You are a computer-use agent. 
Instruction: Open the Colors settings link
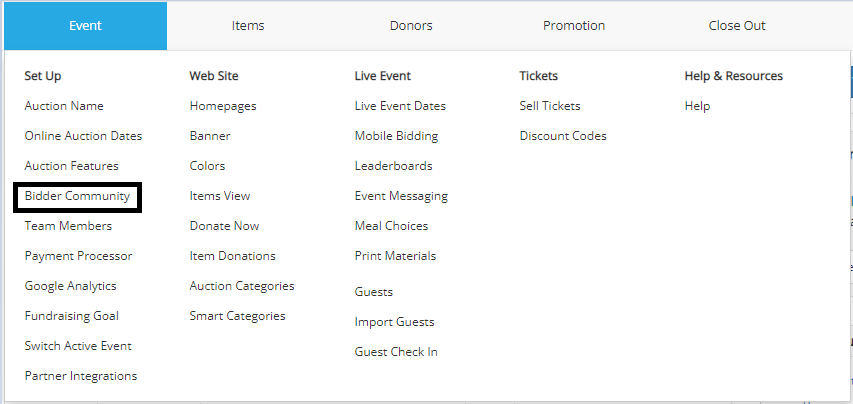(x=207, y=166)
